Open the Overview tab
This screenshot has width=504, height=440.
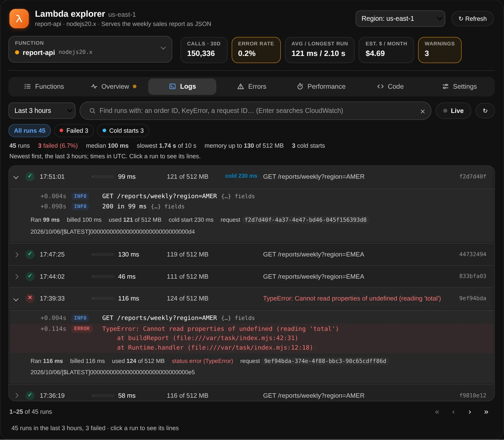[114, 87]
